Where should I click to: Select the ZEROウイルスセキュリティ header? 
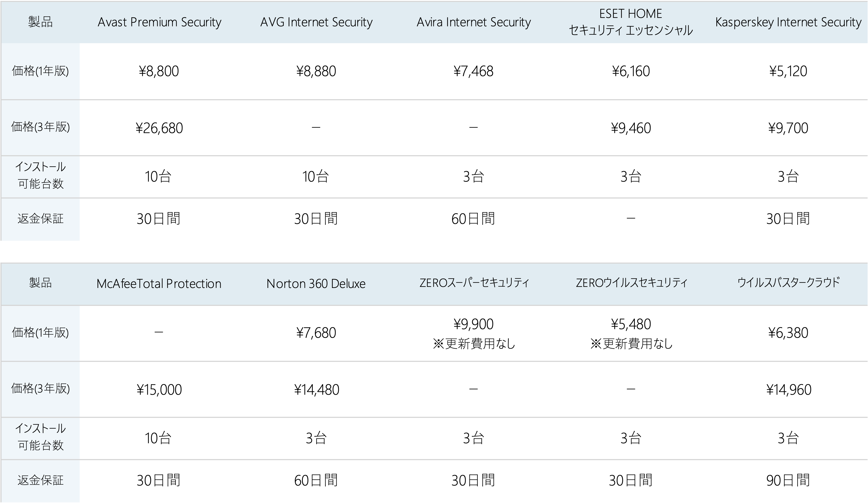[x=631, y=283]
